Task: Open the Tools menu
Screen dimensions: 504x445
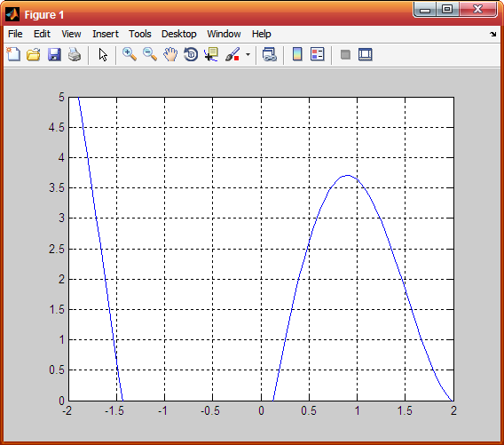Action: [140, 34]
